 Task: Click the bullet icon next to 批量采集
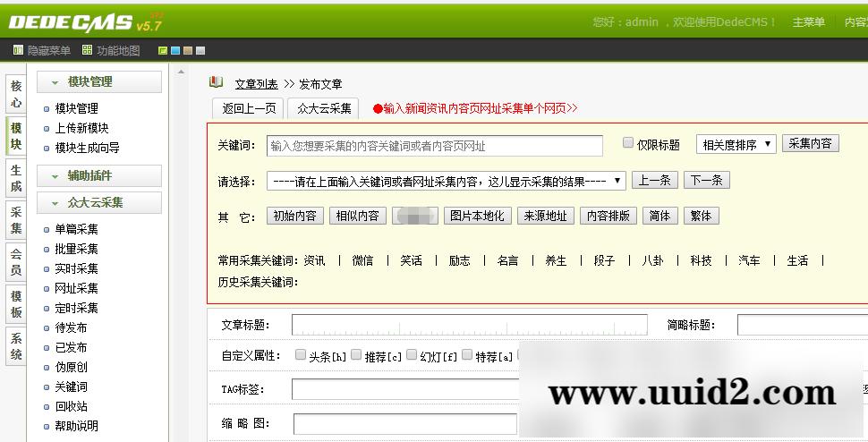point(47,250)
